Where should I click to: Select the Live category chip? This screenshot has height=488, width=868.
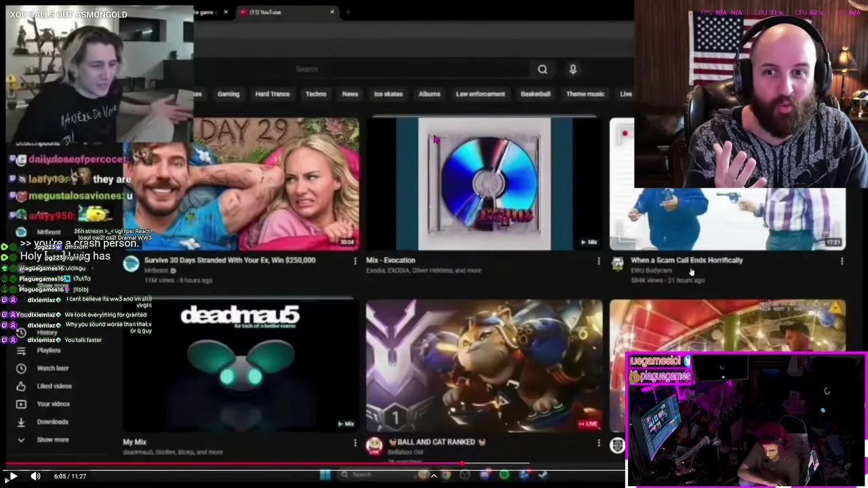(626, 94)
